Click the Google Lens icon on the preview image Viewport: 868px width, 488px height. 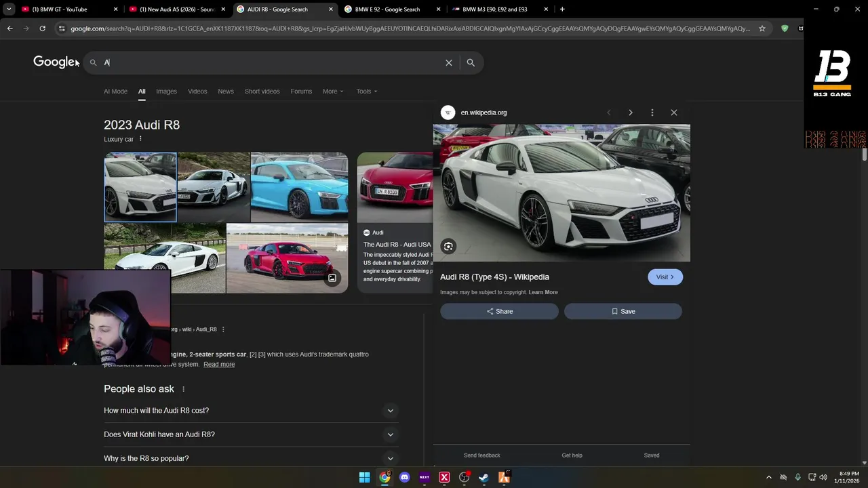tap(448, 247)
